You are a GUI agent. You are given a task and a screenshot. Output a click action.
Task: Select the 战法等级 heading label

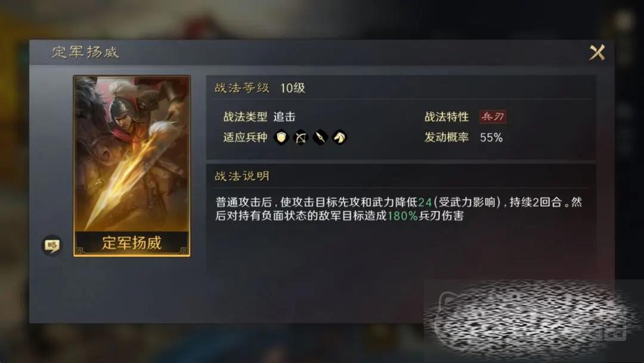(x=242, y=88)
